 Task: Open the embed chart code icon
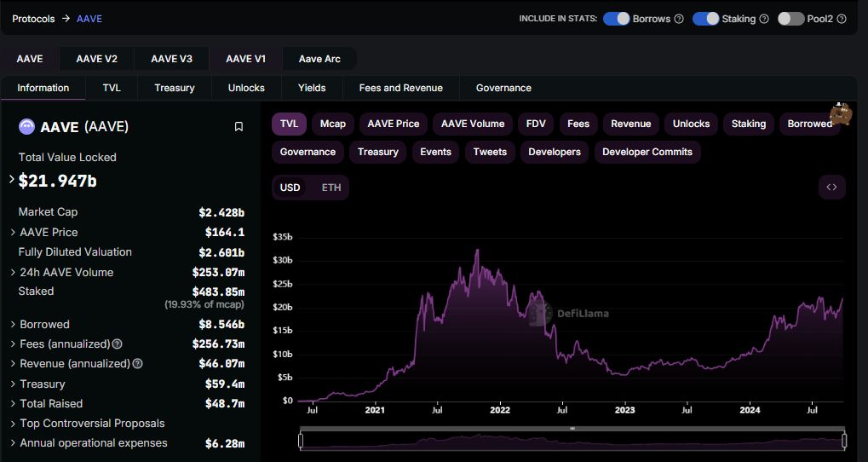[831, 188]
